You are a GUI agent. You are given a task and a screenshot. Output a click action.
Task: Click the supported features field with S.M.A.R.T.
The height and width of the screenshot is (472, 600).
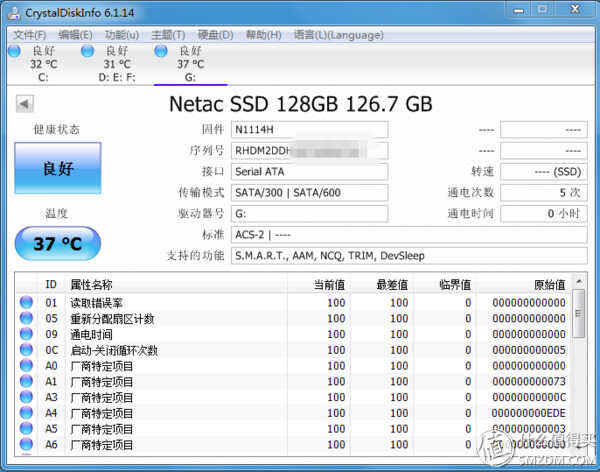point(409,256)
